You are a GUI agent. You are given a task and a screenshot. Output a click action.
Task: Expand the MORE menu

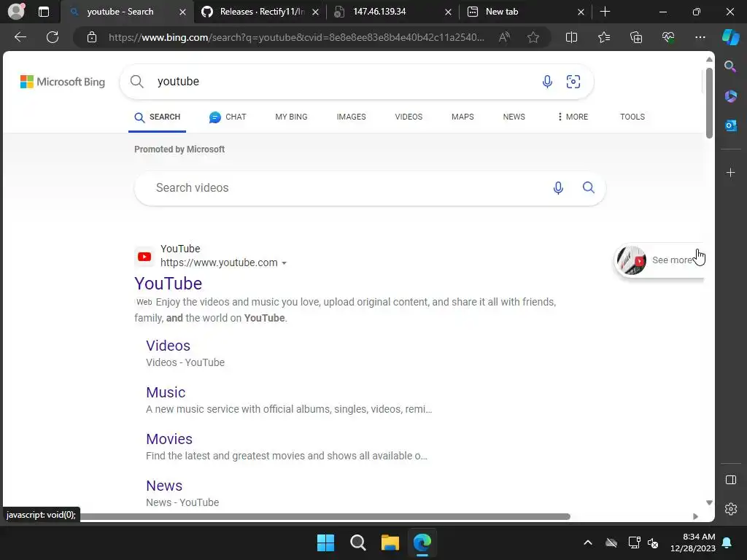[573, 117]
